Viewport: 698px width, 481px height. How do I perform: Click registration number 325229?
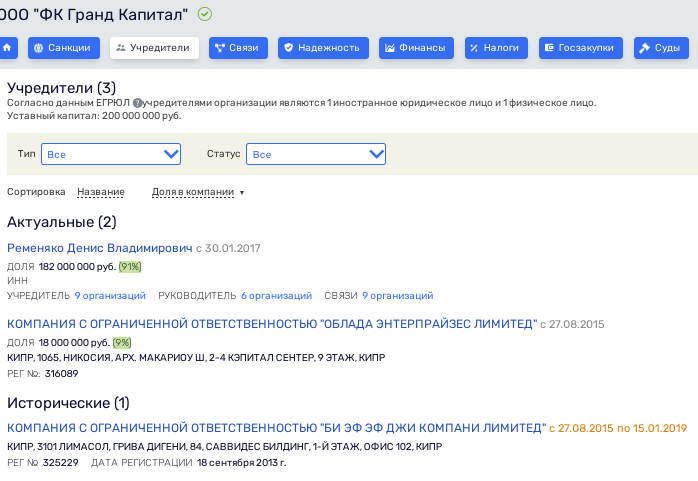click(61, 463)
